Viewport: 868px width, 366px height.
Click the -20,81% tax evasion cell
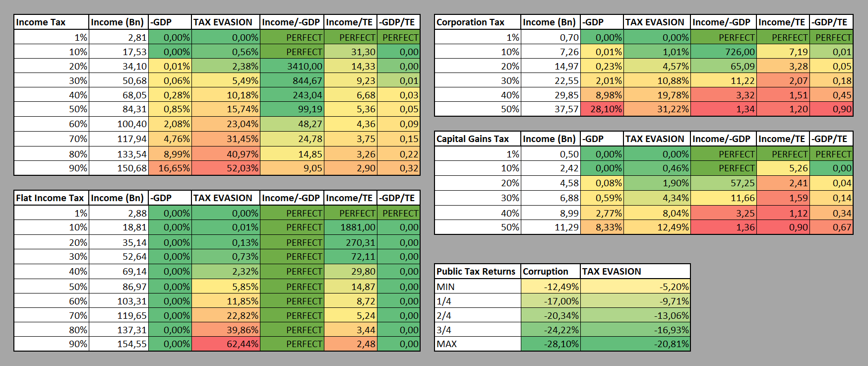tap(635, 344)
